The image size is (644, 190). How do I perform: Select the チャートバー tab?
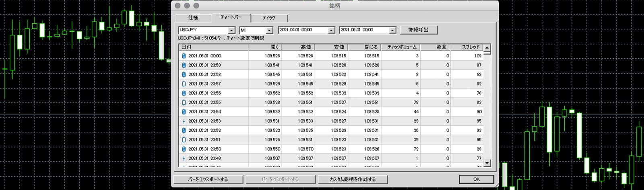pos(231,17)
